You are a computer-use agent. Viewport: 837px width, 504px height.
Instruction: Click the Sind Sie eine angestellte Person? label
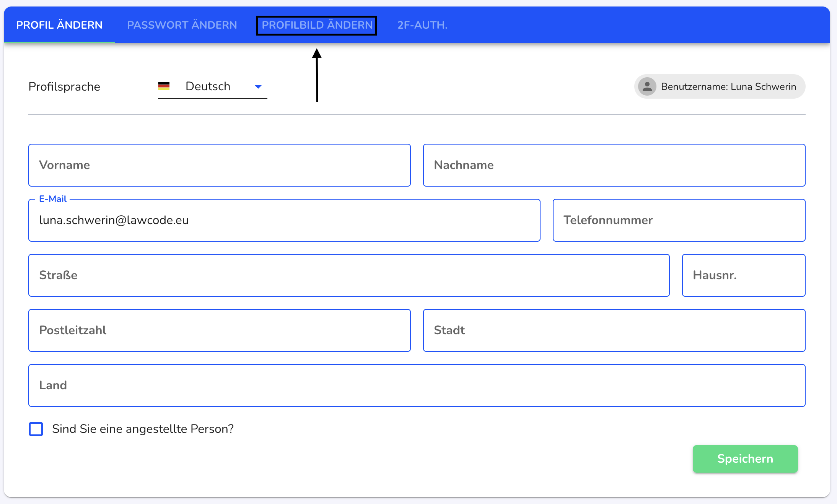click(143, 429)
